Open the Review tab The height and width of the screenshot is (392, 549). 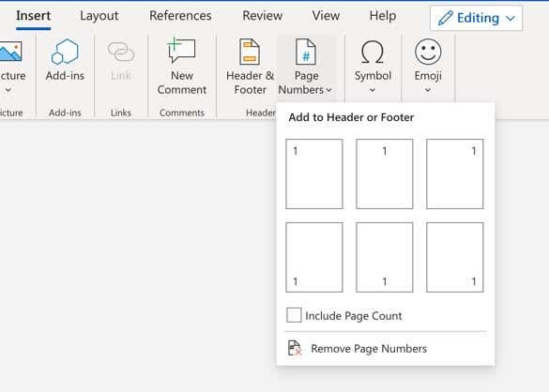pyautogui.click(x=262, y=16)
